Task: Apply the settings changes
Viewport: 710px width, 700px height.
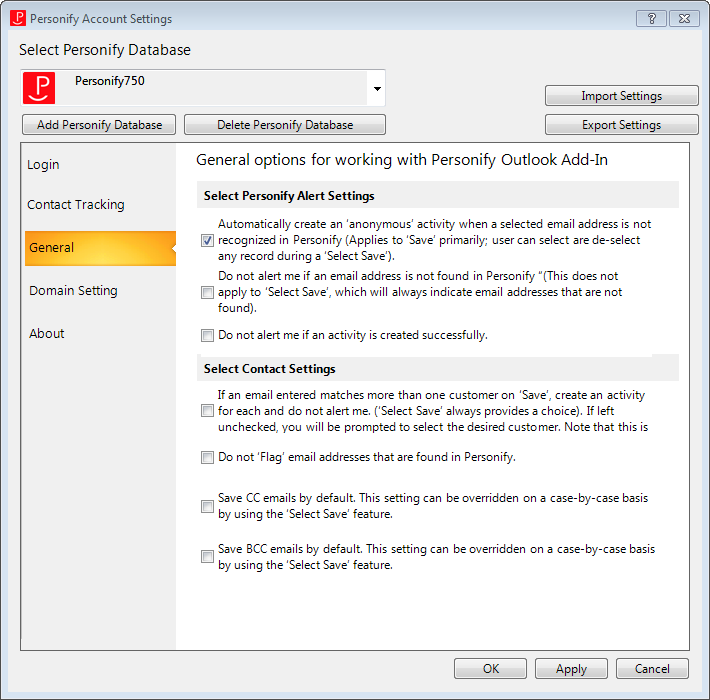Action: [x=571, y=668]
